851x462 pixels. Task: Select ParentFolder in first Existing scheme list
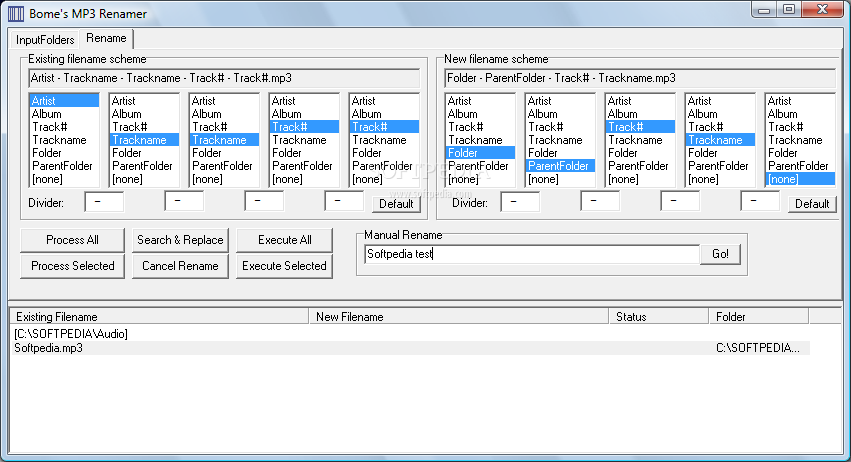(64, 166)
